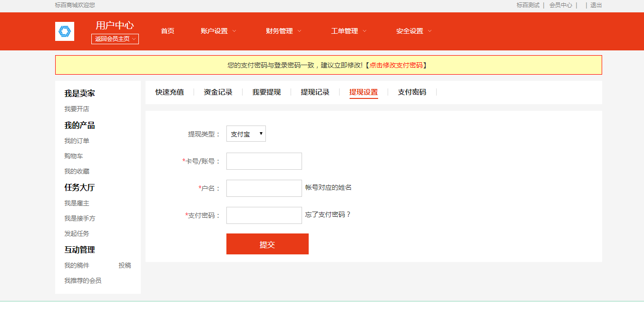Switch to the 资金记录 tab

point(218,92)
